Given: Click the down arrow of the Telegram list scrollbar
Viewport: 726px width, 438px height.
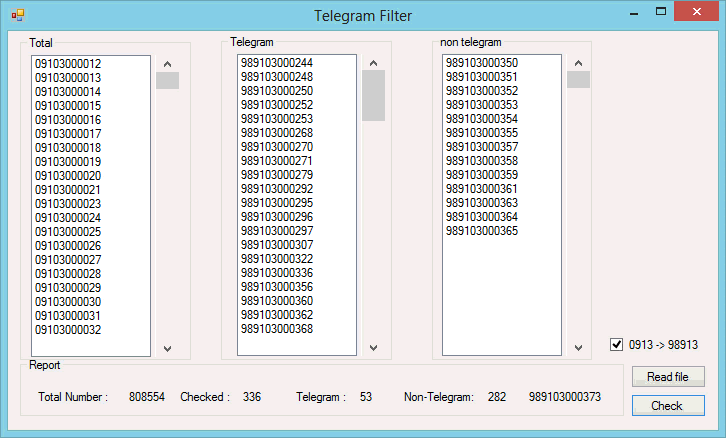Looking at the screenshot, I should [374, 348].
